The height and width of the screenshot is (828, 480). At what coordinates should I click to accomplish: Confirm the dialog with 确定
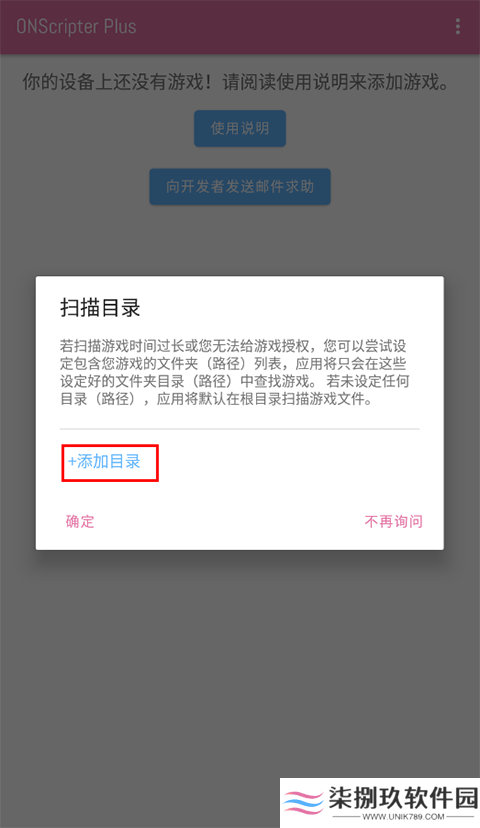tap(80, 522)
